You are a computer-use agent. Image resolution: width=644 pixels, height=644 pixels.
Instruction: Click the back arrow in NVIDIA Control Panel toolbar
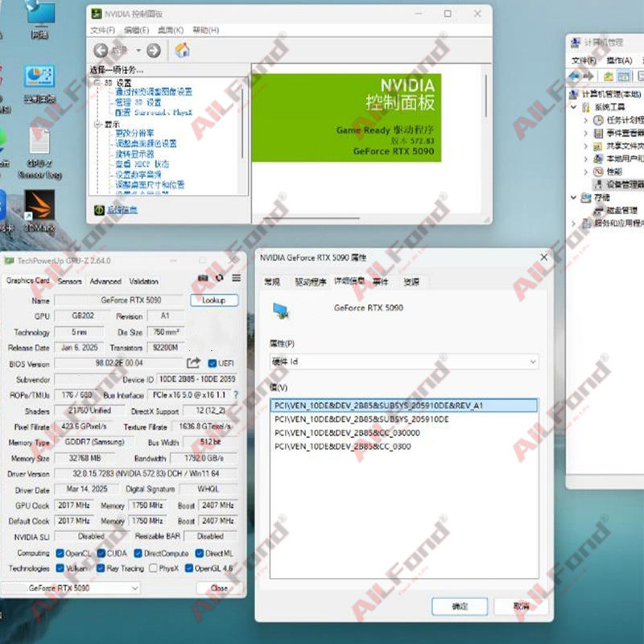click(x=101, y=51)
